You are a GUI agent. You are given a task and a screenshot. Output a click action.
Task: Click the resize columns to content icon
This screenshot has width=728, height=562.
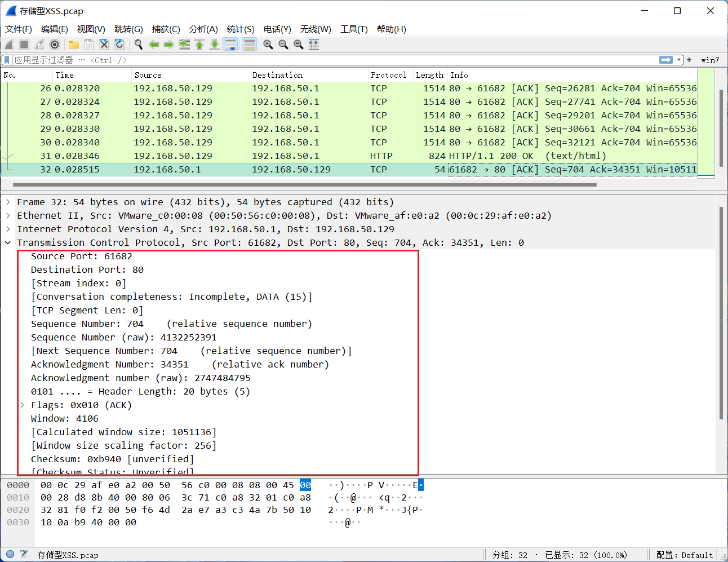pyautogui.click(x=314, y=45)
